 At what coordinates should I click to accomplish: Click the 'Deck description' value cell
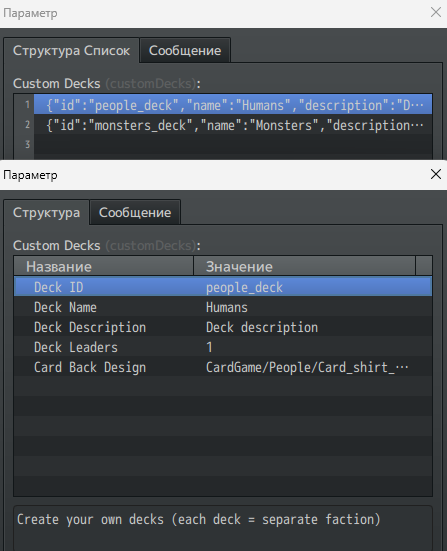[x=262, y=327]
